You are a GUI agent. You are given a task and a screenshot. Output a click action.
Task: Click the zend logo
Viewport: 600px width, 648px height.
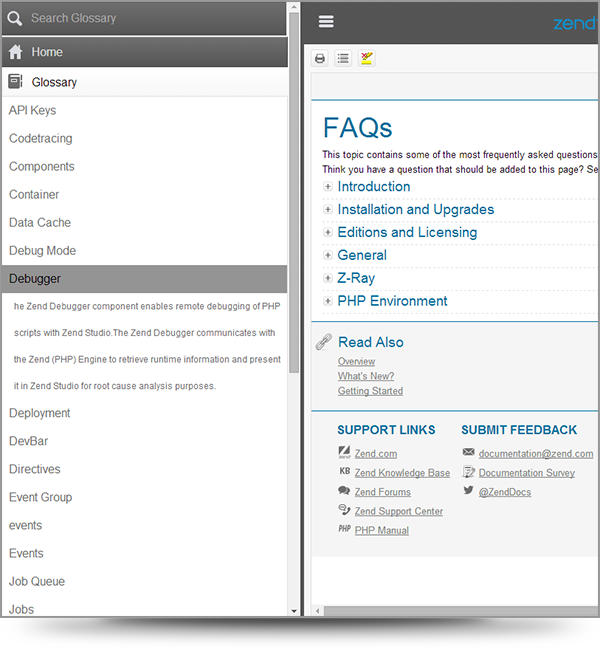click(x=576, y=23)
